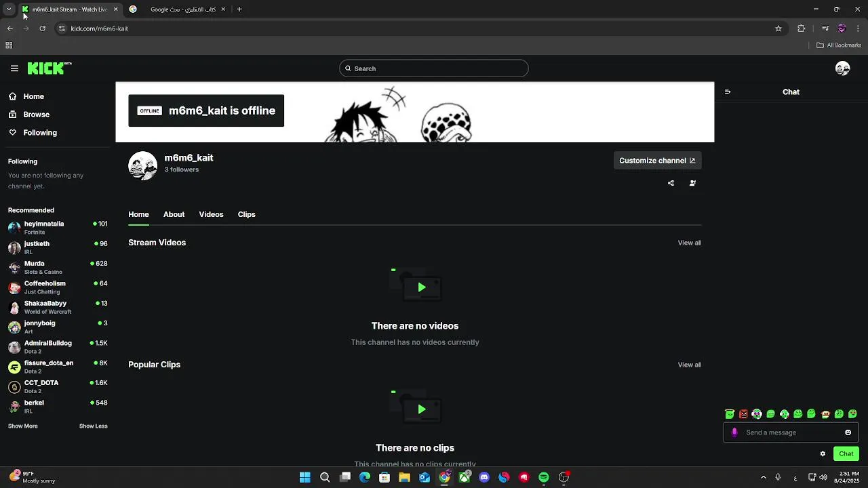868x488 pixels.
Task: Click the Kick search field
Action: pos(434,68)
